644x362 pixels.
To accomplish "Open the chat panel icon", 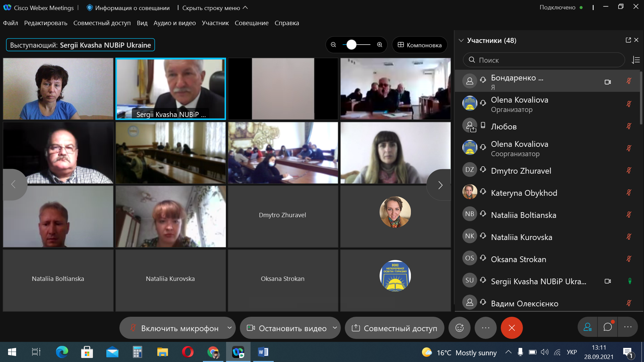I will click(607, 327).
